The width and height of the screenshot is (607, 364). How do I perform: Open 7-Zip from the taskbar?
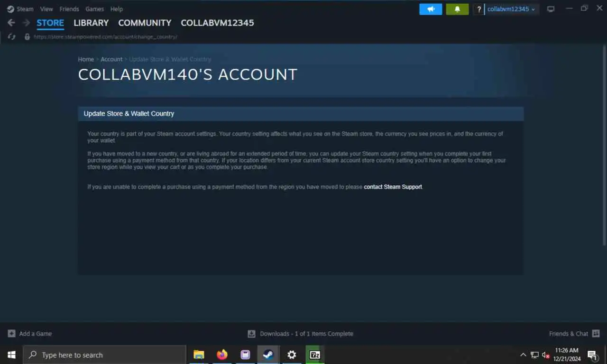point(315,355)
